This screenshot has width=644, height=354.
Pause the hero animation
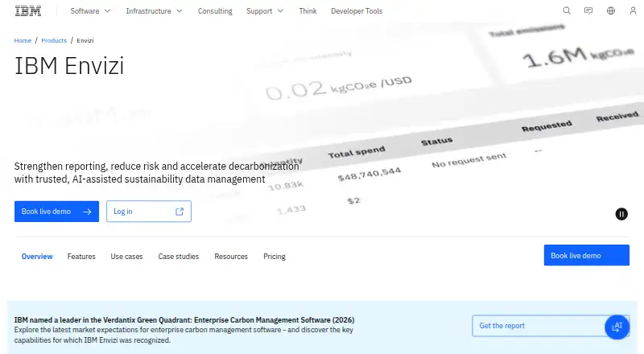coord(621,214)
